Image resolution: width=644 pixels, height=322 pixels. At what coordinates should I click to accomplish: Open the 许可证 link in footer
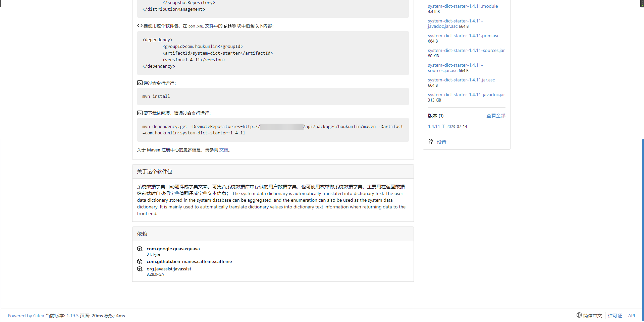click(615, 316)
